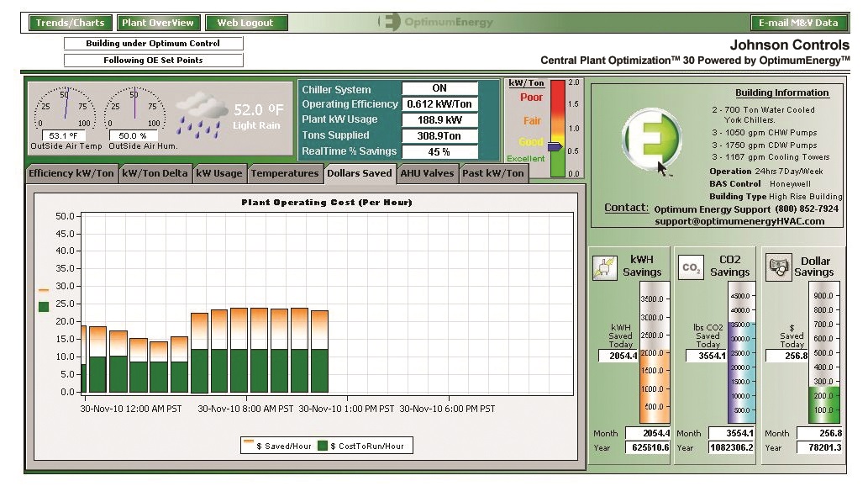868x486 pixels.
Task: Click the 30-Nov-10 6:00 PM PST axis label
Action: (447, 409)
